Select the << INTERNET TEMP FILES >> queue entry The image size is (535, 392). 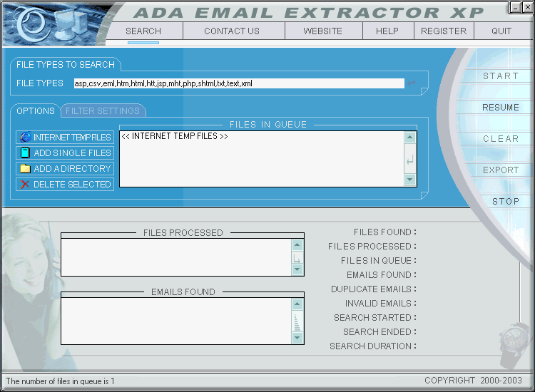[175, 136]
